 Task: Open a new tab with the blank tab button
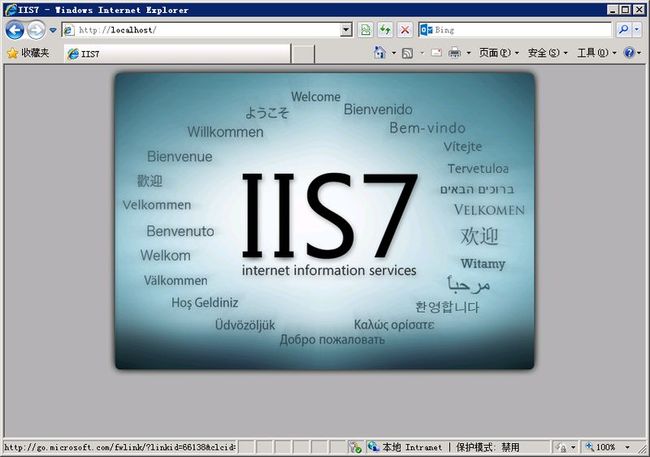[x=303, y=54]
